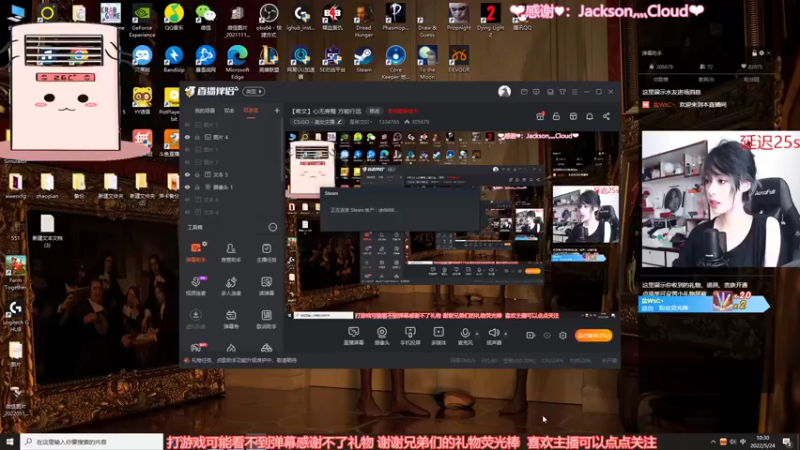This screenshot has height=450, width=800.
Task: Open the taskbar clock and date
Action: click(x=763, y=441)
